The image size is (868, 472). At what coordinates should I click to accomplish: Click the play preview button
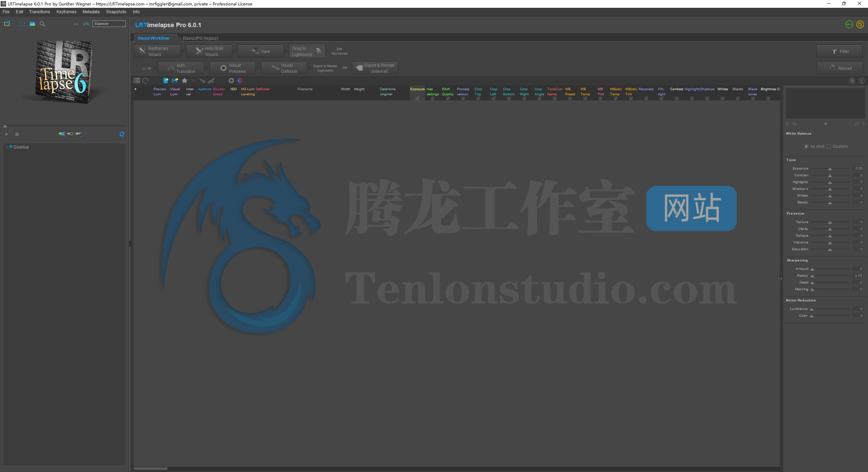pyautogui.click(x=6, y=134)
